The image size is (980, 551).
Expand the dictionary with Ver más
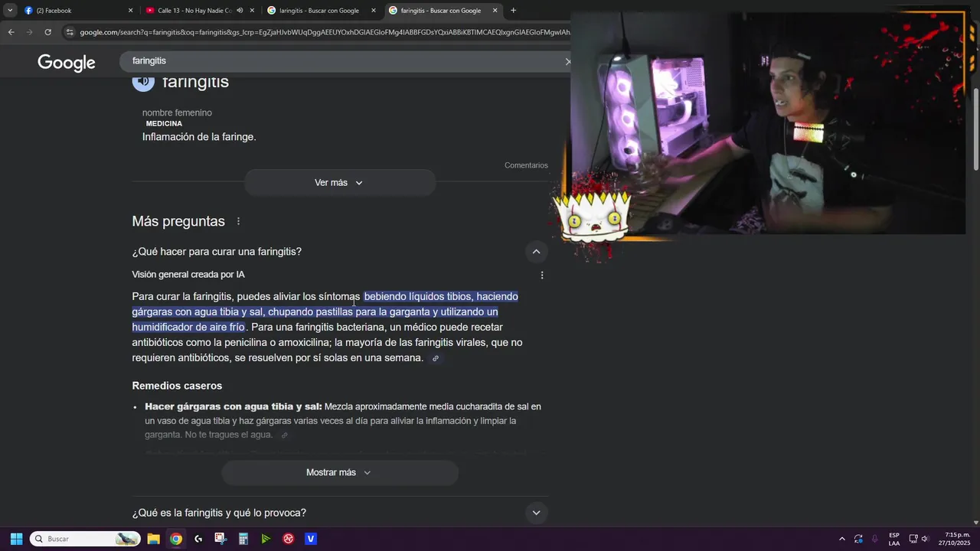coord(339,183)
